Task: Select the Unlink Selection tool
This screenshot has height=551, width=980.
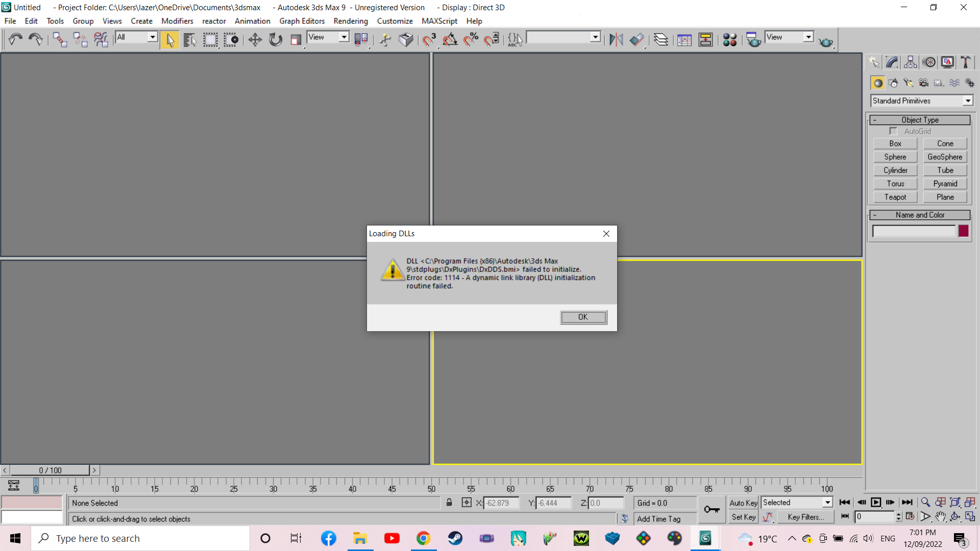Action: coord(80,39)
